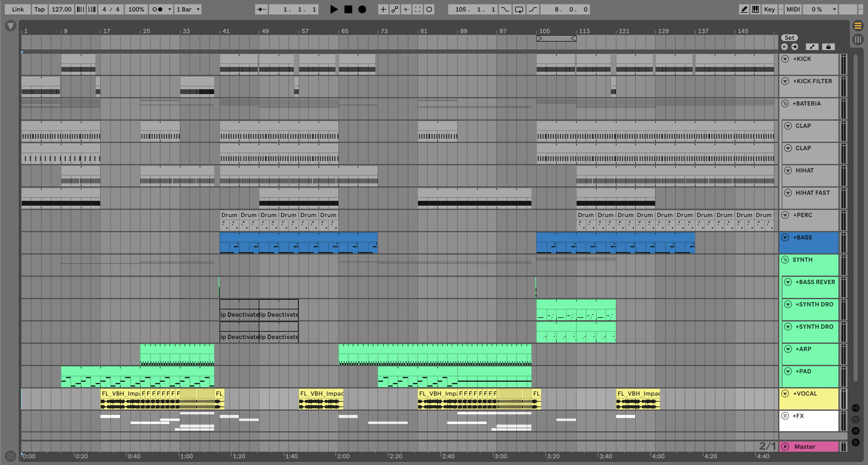Image resolution: width=868 pixels, height=465 pixels.
Task: Unfold the +KICK track
Action: 785,59
